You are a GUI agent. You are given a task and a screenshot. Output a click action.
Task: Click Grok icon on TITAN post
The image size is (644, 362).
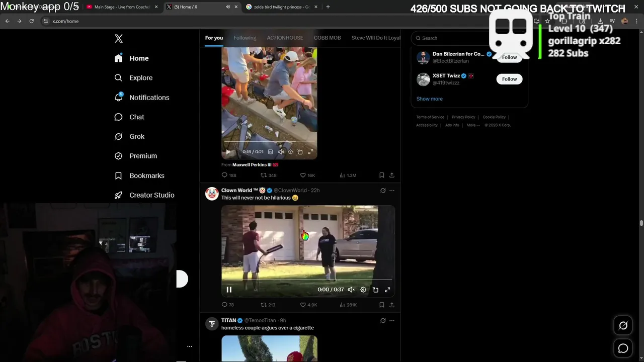pos(383,320)
